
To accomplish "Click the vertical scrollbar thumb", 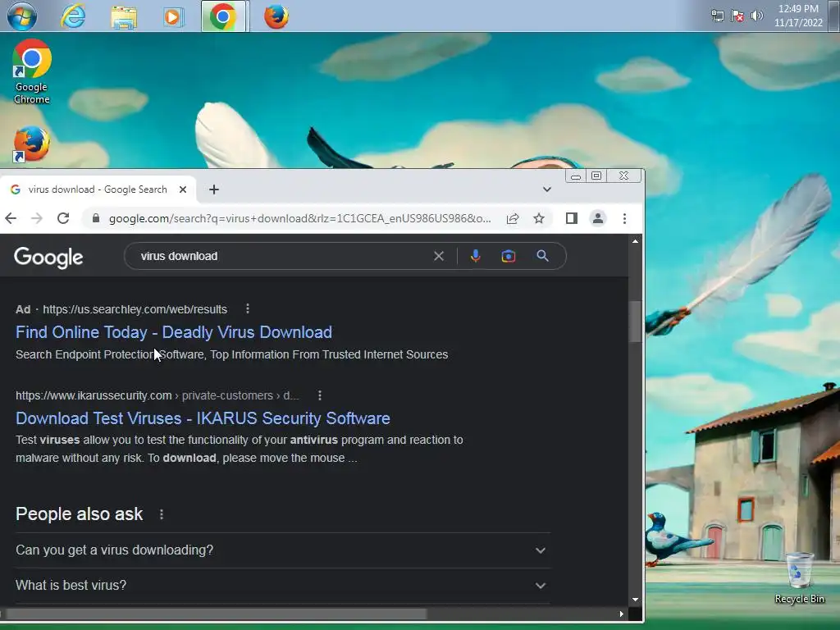I will (636, 322).
